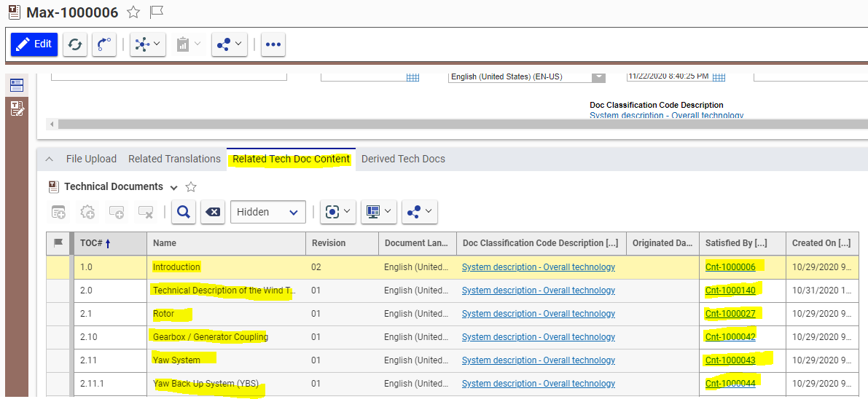Viewport: 868px width, 399px height.
Task: Sort by the Name column header
Action: pyautogui.click(x=227, y=243)
